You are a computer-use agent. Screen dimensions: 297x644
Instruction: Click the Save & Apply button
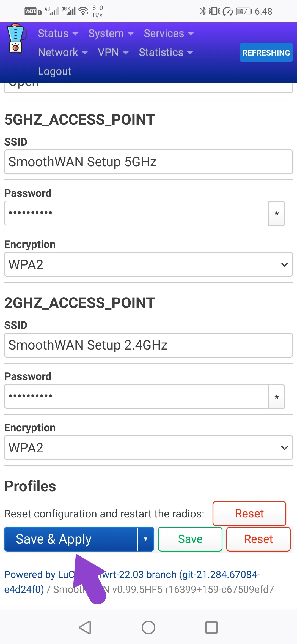click(x=71, y=539)
